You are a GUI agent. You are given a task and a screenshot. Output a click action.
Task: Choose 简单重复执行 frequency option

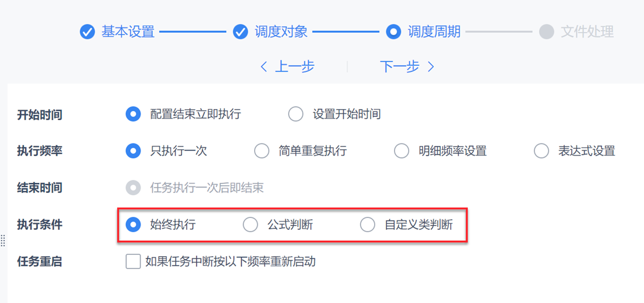(262, 151)
